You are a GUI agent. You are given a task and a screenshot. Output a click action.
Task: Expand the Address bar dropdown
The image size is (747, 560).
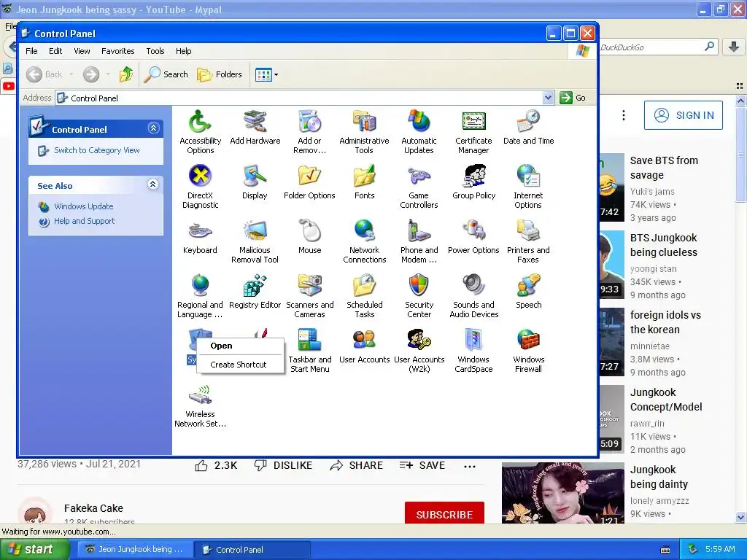click(548, 98)
